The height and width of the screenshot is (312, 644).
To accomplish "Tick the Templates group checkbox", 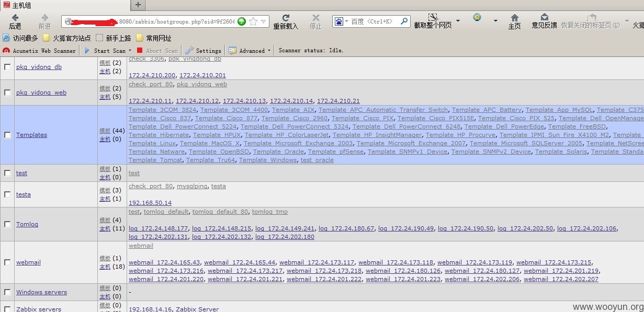I will (7, 135).
